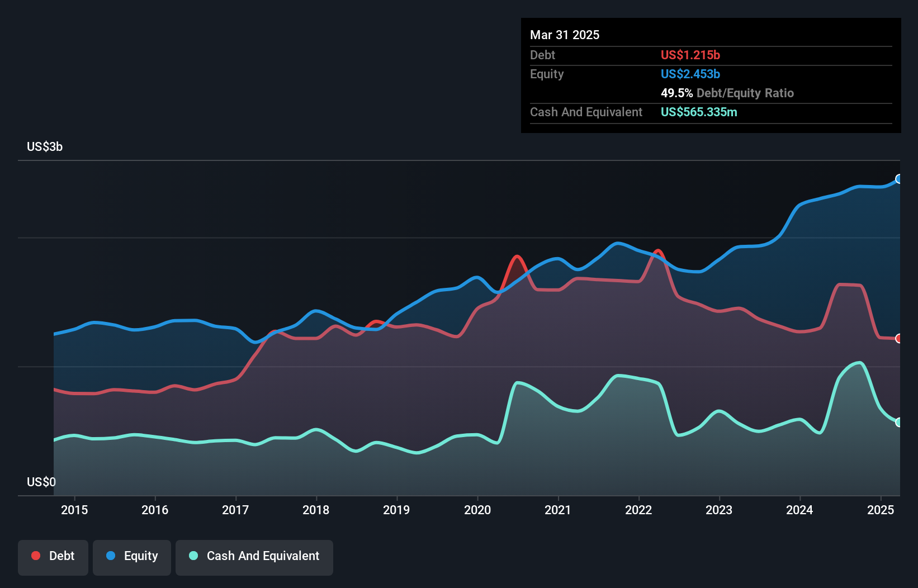Viewport: 918px width, 588px height.
Task: Select the blue Equity endpoint marker on chart
Action: (x=899, y=179)
